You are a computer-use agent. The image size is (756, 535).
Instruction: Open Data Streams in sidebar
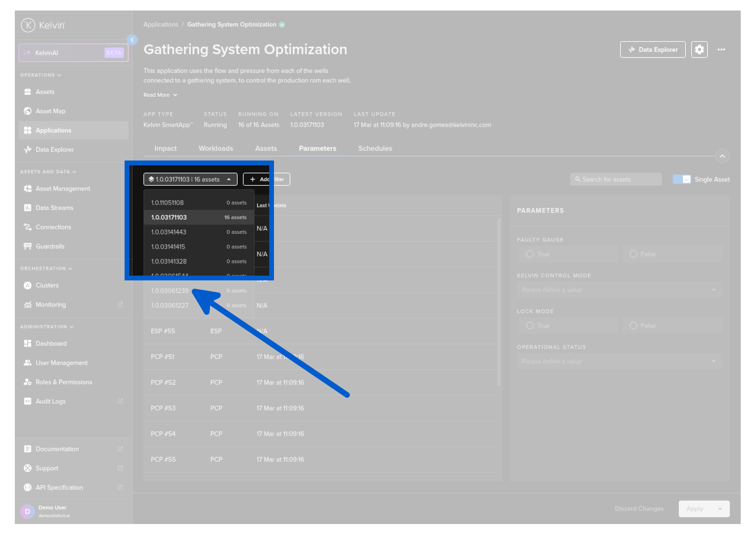pyautogui.click(x=54, y=208)
